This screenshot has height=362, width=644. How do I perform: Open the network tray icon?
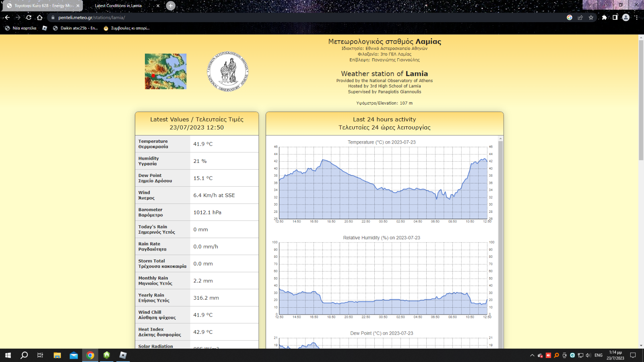580,355
